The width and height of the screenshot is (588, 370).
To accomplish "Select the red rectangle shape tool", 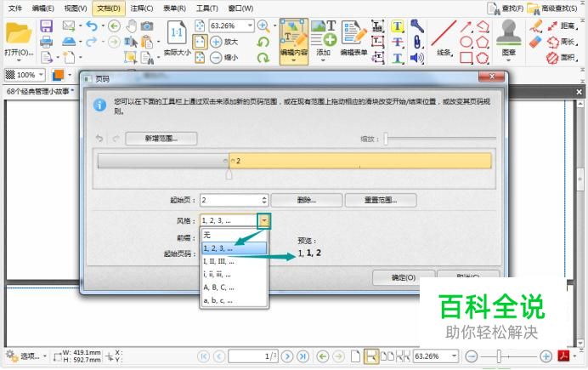I will (466, 58).
